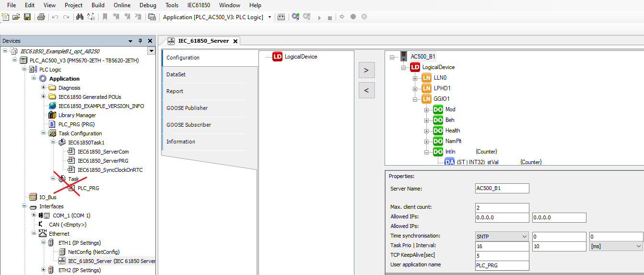The height and width of the screenshot is (275, 644).
Task: Click the Save file toolbar icon
Action: 27,17
